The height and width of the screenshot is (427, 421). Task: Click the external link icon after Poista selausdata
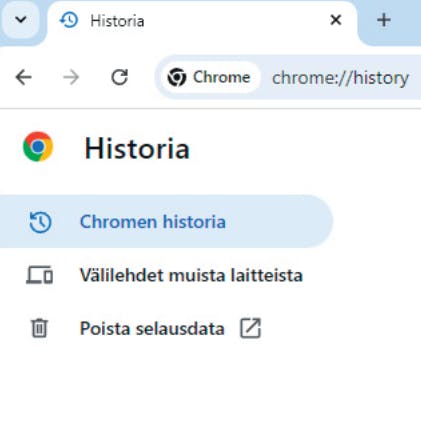[250, 328]
